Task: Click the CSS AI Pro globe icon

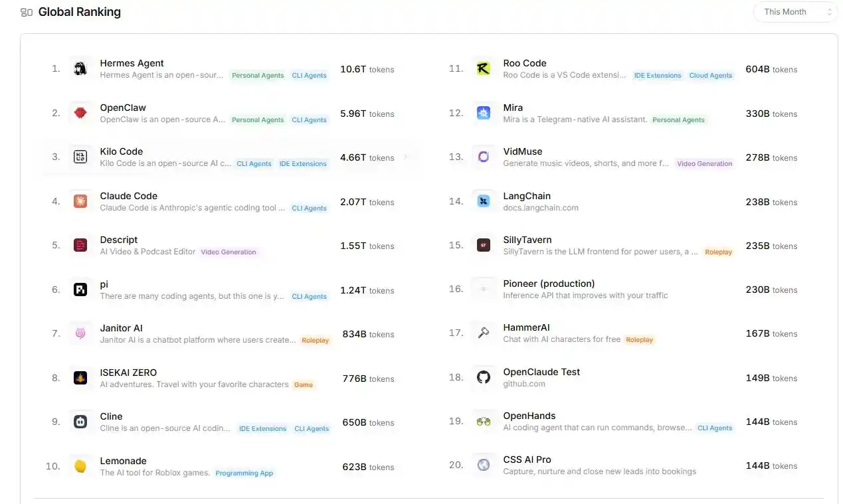Action: pyautogui.click(x=484, y=465)
